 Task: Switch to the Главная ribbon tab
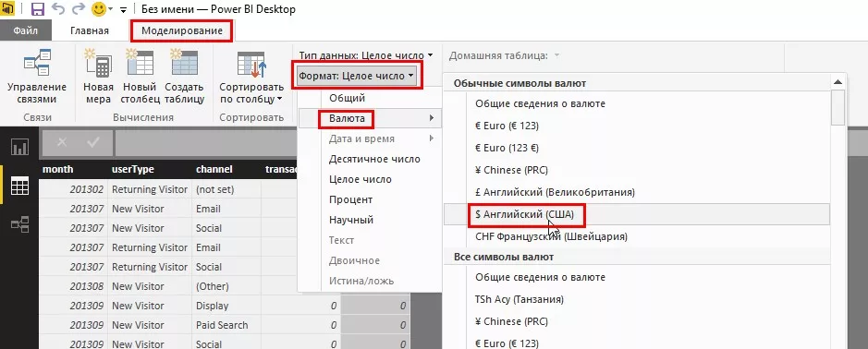[x=89, y=30]
